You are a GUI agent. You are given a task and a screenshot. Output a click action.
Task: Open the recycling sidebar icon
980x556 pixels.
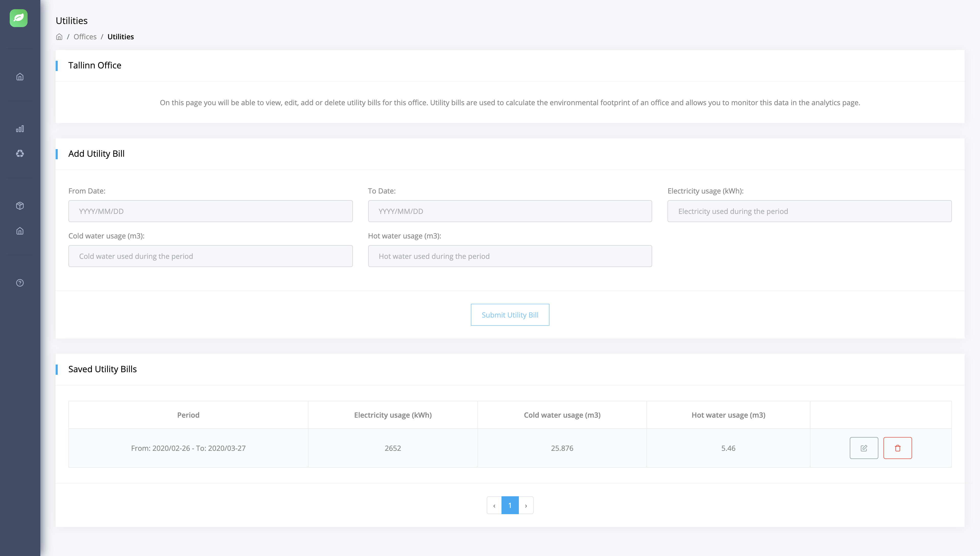[x=20, y=153]
